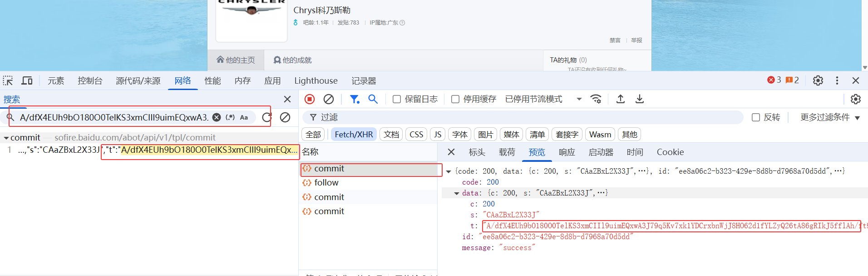Show the 时间 request tab

pyautogui.click(x=635, y=152)
